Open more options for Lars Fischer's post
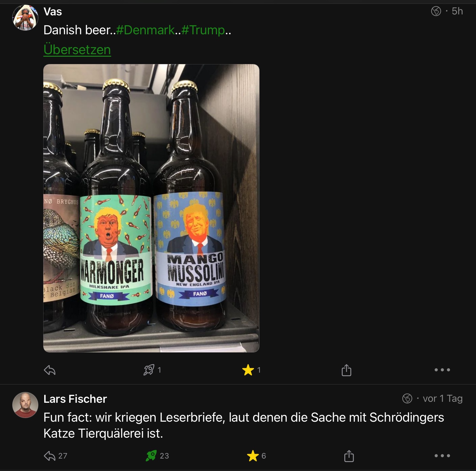Image resolution: width=476 pixels, height=471 pixels. click(x=442, y=456)
